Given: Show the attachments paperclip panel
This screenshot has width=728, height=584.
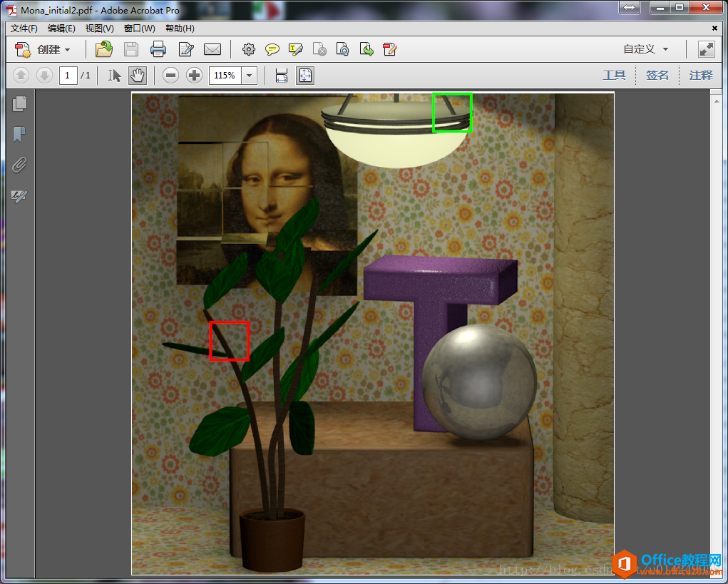Looking at the screenshot, I should (x=19, y=165).
